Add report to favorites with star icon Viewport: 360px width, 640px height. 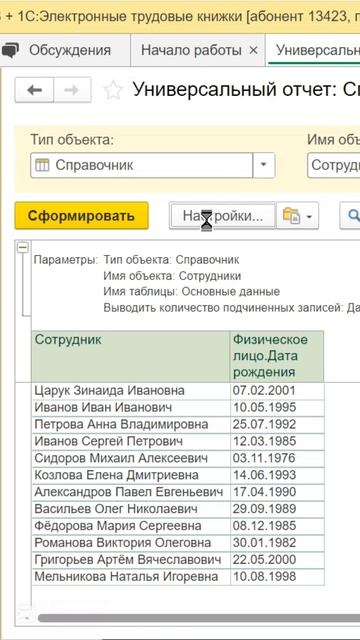coord(113,90)
